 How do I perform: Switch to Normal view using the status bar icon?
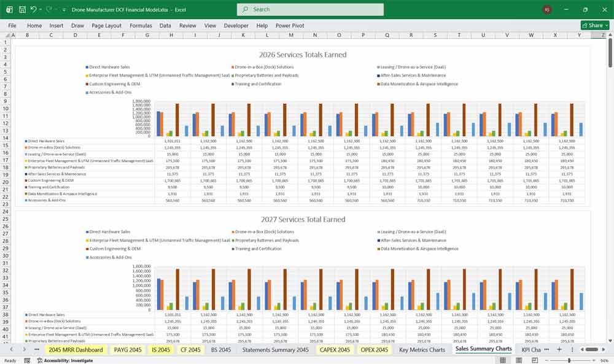(x=502, y=360)
